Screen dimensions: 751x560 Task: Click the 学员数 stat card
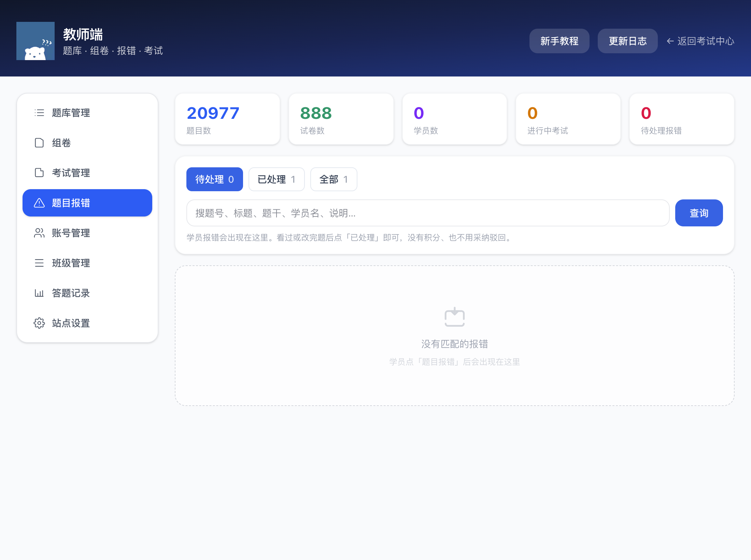455,119
